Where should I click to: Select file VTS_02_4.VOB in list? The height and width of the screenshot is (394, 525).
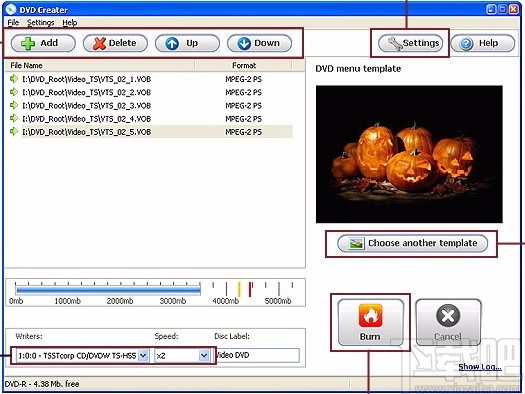tap(86, 119)
